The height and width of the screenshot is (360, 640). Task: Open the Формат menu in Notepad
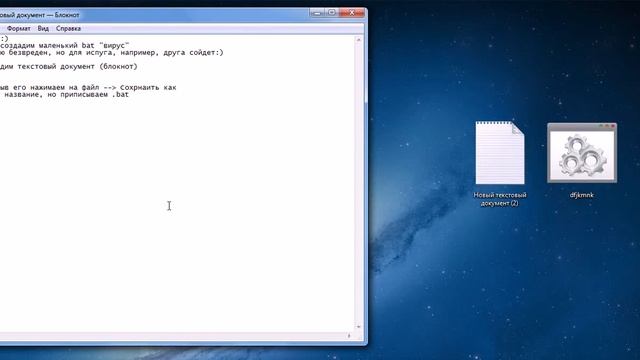(x=18, y=29)
